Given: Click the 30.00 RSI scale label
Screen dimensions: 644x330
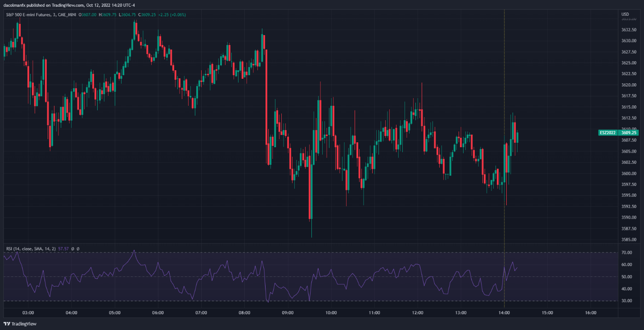Looking at the screenshot, I should pos(626,301).
